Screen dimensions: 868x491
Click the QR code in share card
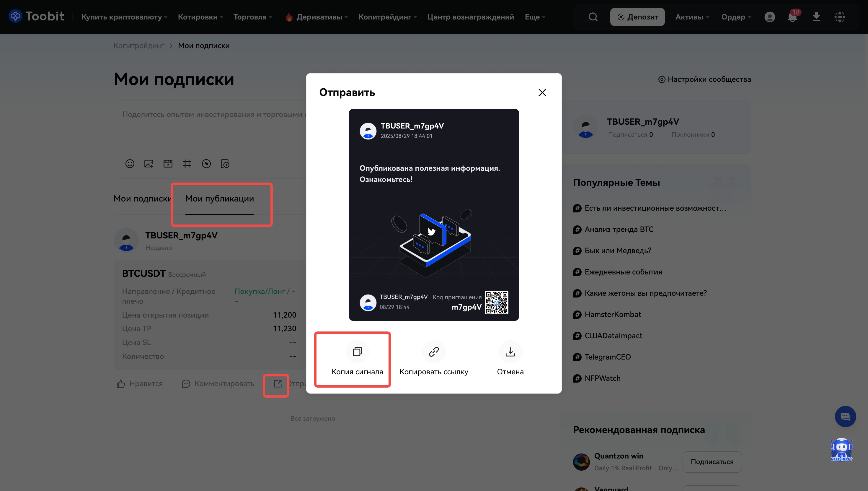pyautogui.click(x=496, y=303)
